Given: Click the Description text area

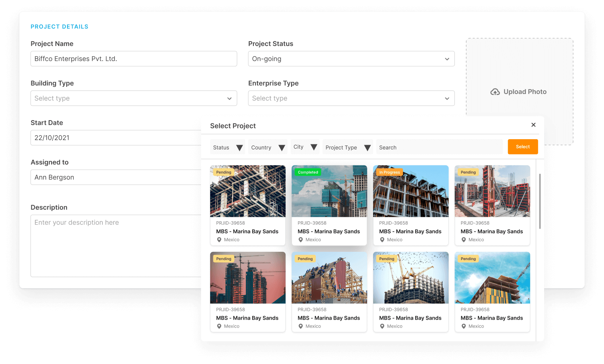Looking at the screenshot, I should 116,246.
